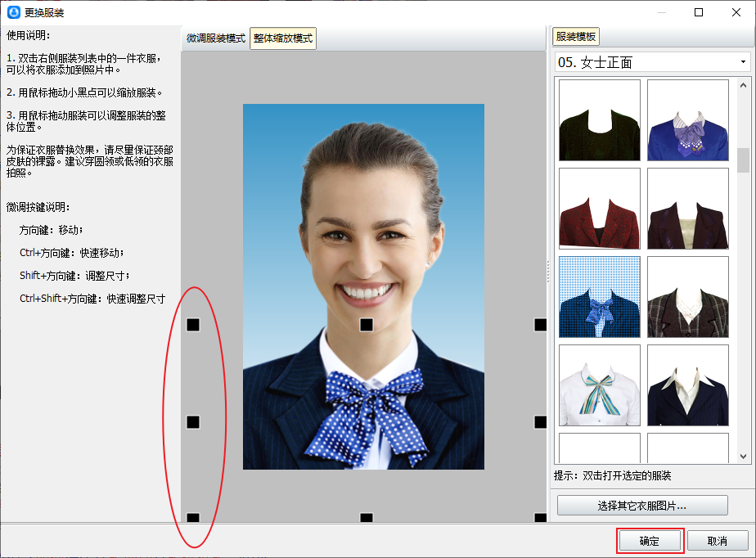
Task: Pick the red blazer clothing thumbnail
Action: [x=599, y=209]
